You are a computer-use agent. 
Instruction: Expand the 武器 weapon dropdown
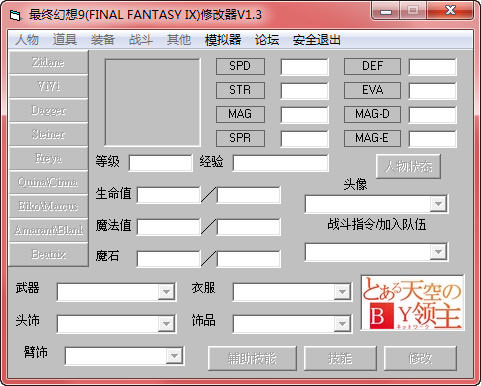click(x=166, y=292)
